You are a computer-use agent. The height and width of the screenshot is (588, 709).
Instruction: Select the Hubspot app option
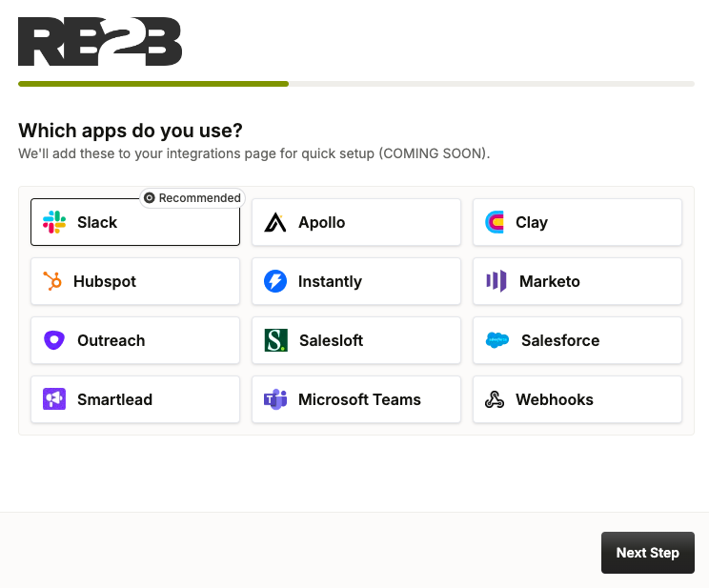tap(135, 281)
